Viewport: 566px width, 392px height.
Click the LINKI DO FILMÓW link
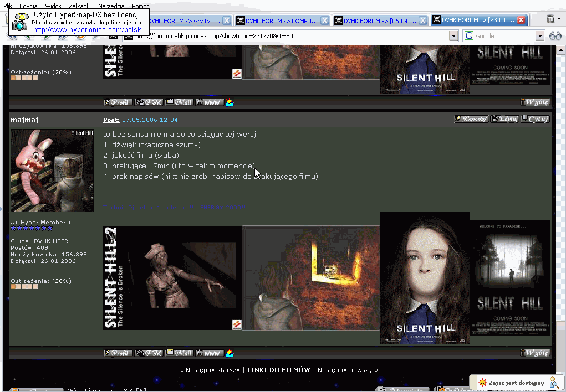click(278, 370)
